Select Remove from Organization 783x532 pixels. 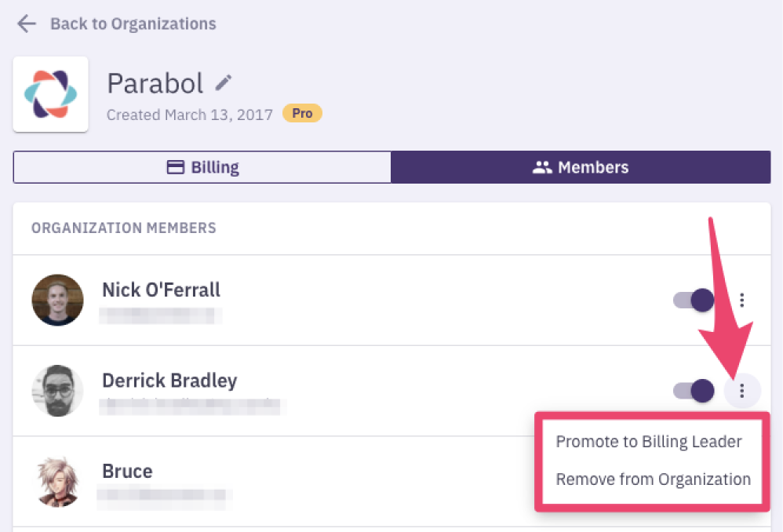(x=654, y=479)
